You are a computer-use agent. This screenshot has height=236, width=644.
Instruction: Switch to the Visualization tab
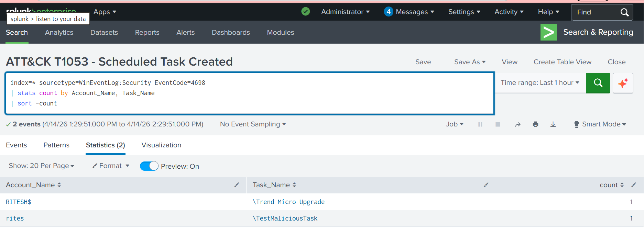tap(161, 145)
